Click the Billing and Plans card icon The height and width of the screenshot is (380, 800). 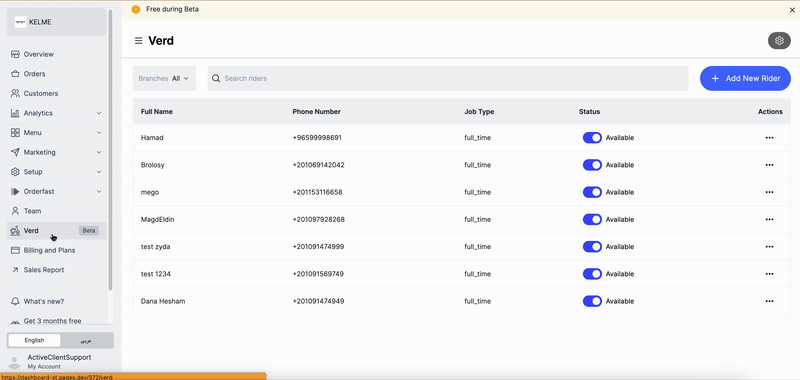point(15,250)
